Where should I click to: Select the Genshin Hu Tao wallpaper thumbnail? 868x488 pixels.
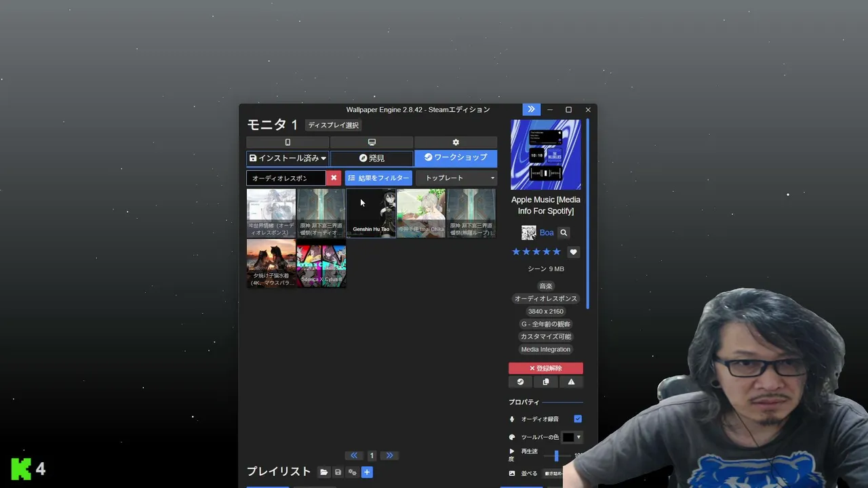pos(371,213)
